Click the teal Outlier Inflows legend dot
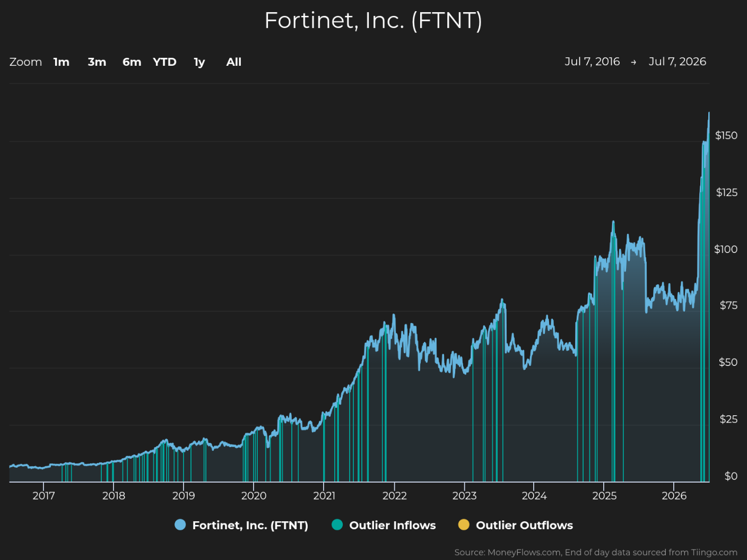 (x=337, y=524)
